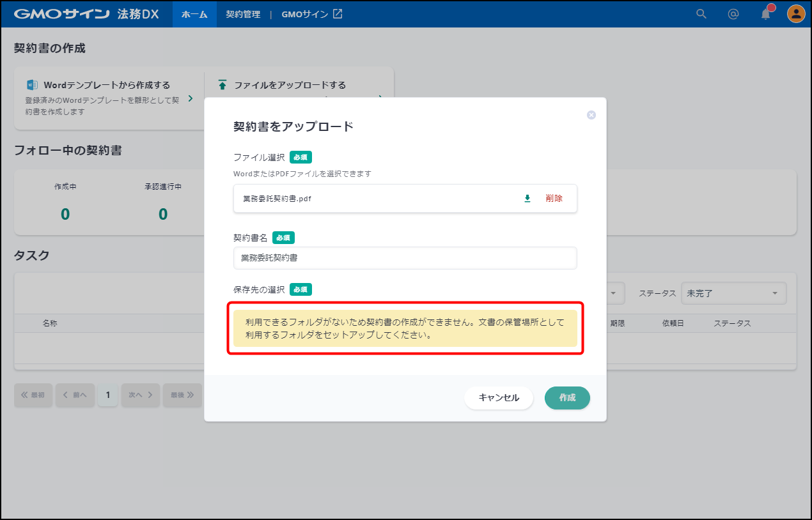Click the green 作成 button

[567, 397]
